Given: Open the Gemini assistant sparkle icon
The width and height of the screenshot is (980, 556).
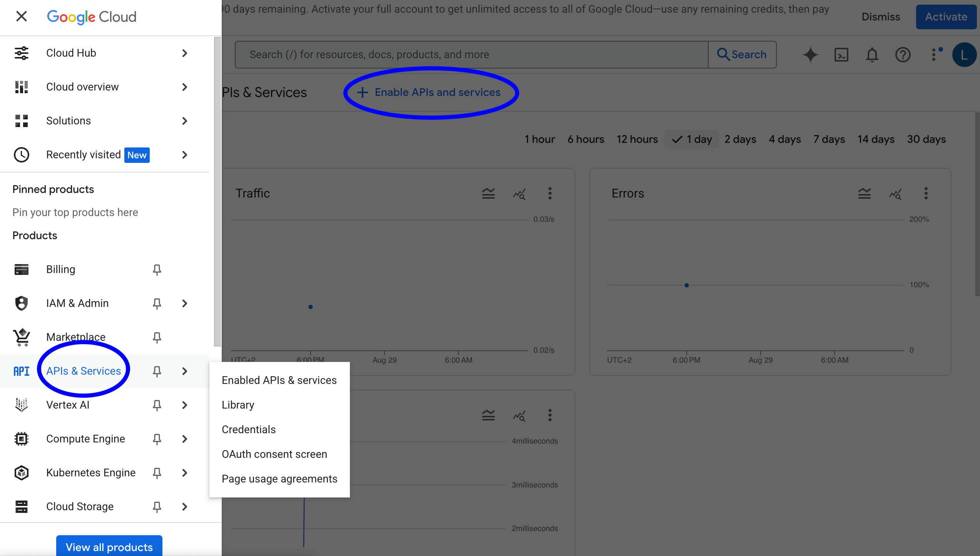Looking at the screenshot, I should tap(810, 55).
